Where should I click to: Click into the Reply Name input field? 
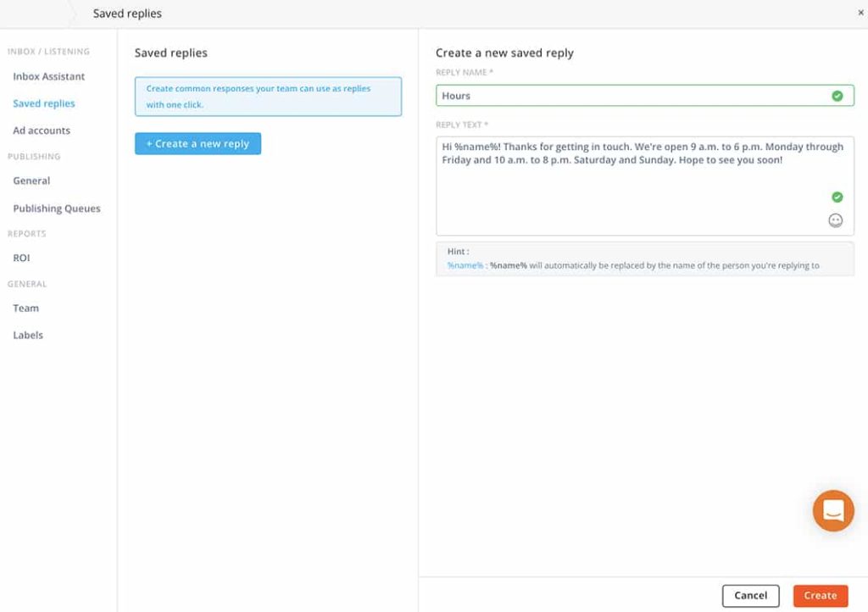pos(627,96)
